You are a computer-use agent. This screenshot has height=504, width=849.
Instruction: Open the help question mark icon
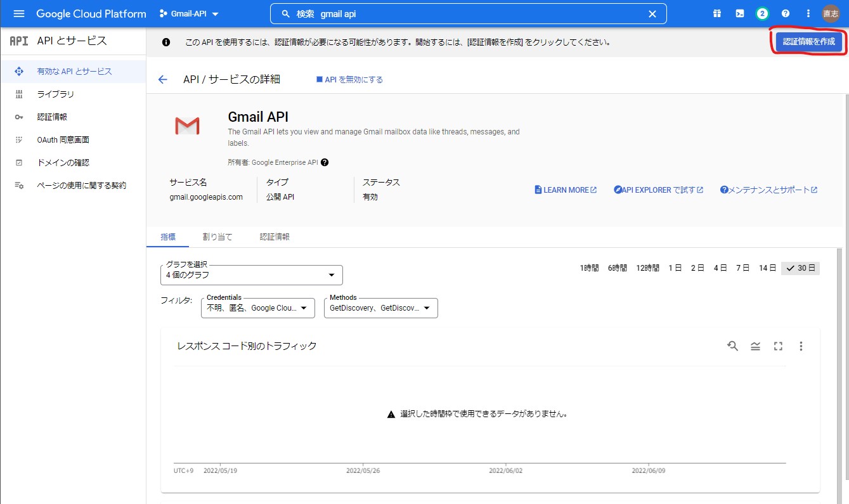click(x=785, y=13)
